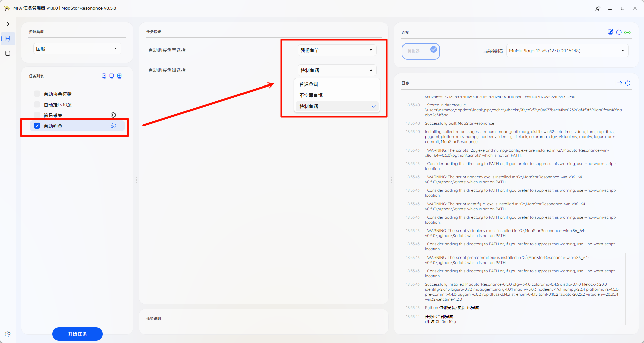644x343 pixels.
Task: Enable the 自动协会狩猎 task checkbox
Action: (37, 94)
